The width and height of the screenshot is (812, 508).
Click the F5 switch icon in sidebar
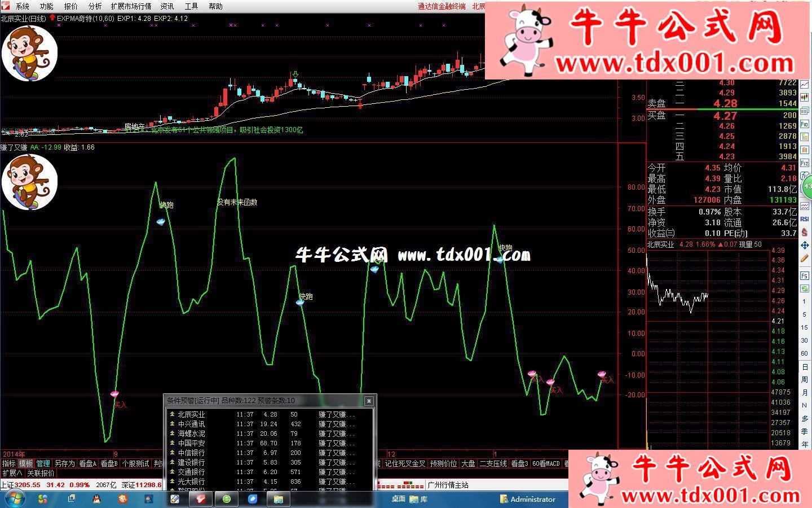point(805,275)
